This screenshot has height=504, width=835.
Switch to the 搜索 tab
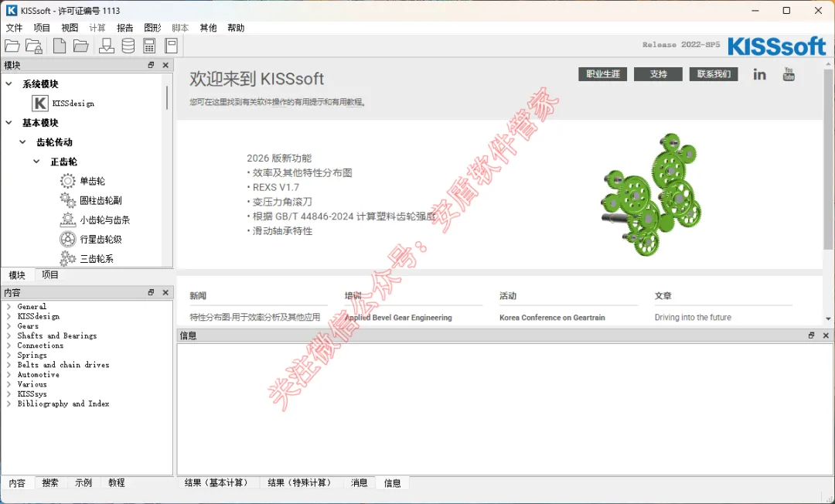pos(50,482)
